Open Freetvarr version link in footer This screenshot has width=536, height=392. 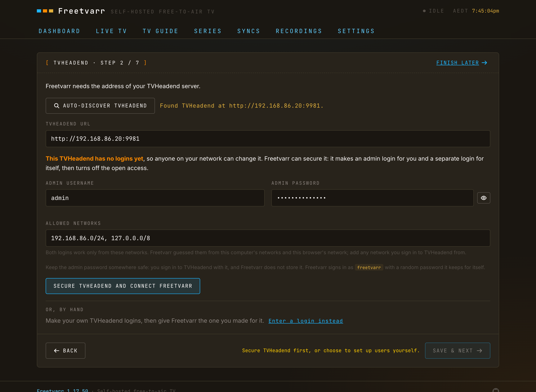tap(62, 390)
